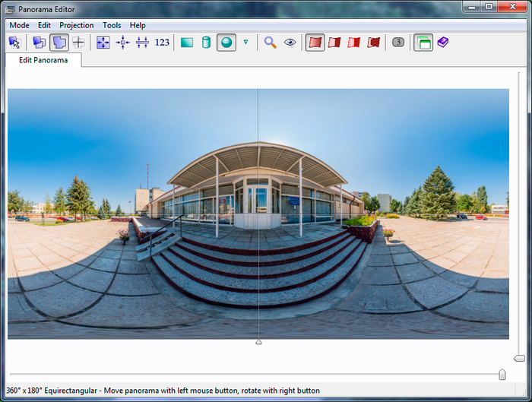The width and height of the screenshot is (532, 402).
Task: Toggle the green window layout icon
Action: (x=423, y=43)
